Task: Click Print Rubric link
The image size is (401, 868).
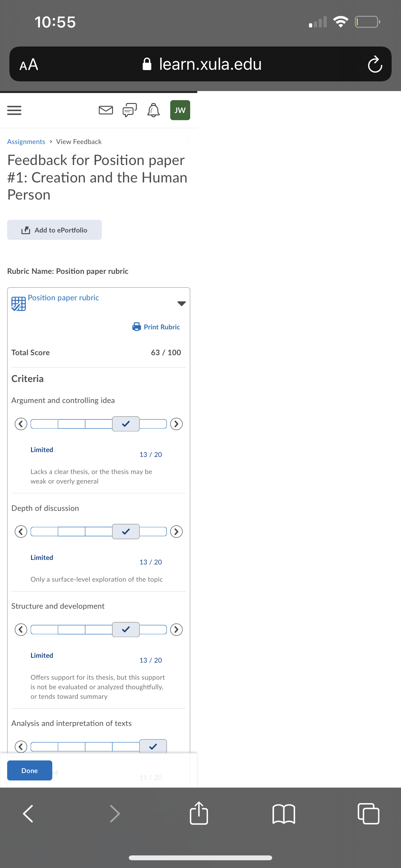Action: 156,327
